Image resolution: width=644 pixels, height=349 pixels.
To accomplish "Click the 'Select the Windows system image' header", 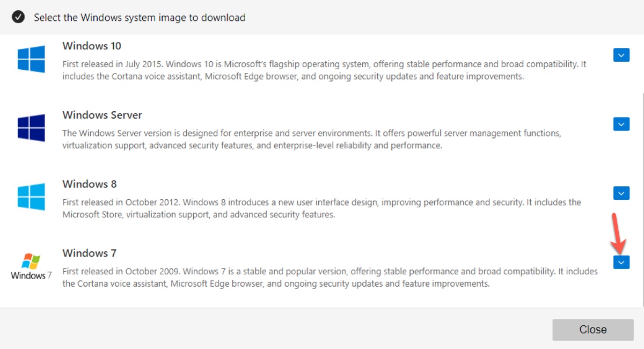I will point(140,18).
